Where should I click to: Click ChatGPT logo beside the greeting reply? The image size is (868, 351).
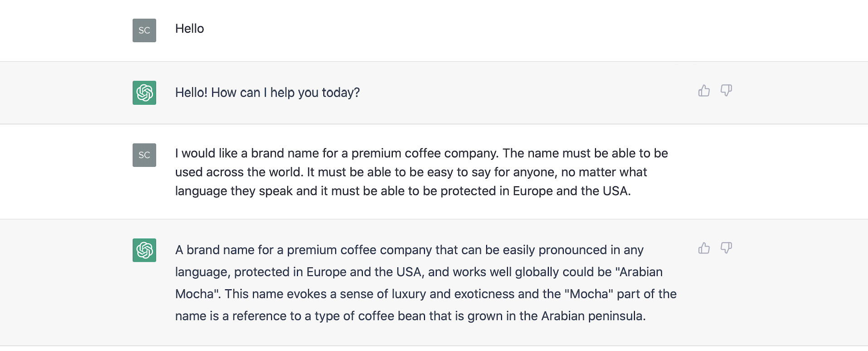pos(144,93)
